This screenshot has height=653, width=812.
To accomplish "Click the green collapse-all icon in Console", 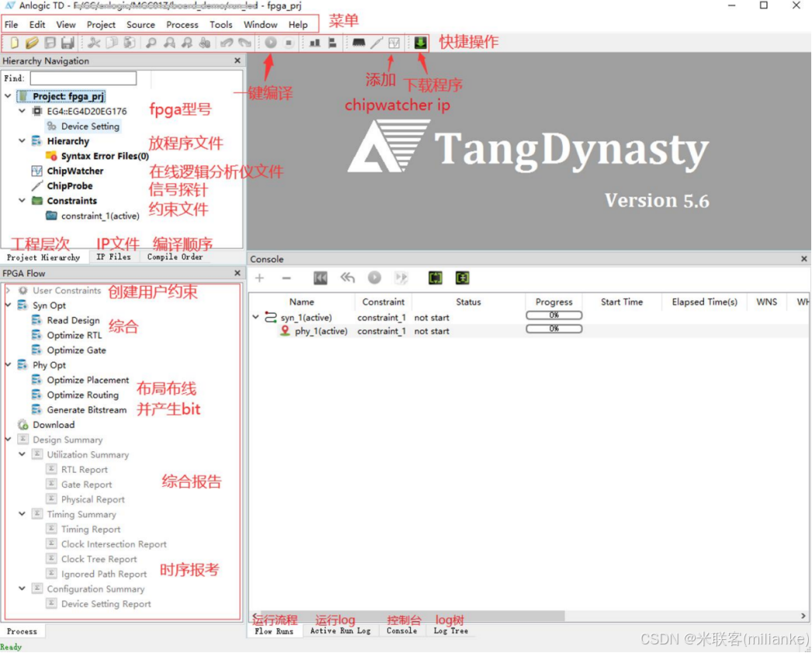I will coord(463,278).
